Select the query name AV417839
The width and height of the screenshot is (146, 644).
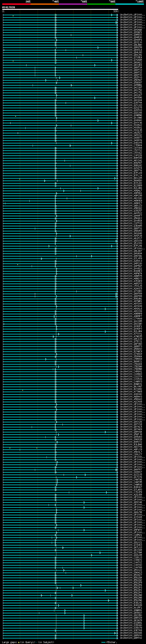[x=8, y=7]
